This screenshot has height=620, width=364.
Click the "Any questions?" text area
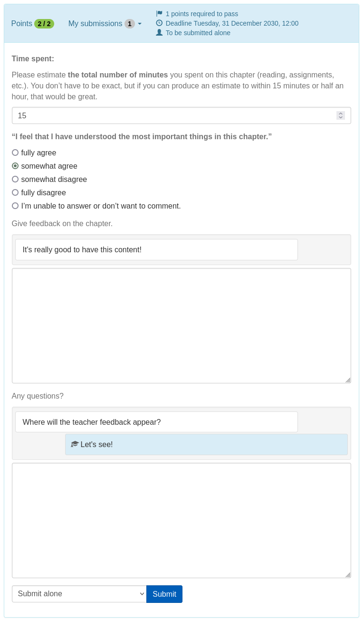coord(181,520)
